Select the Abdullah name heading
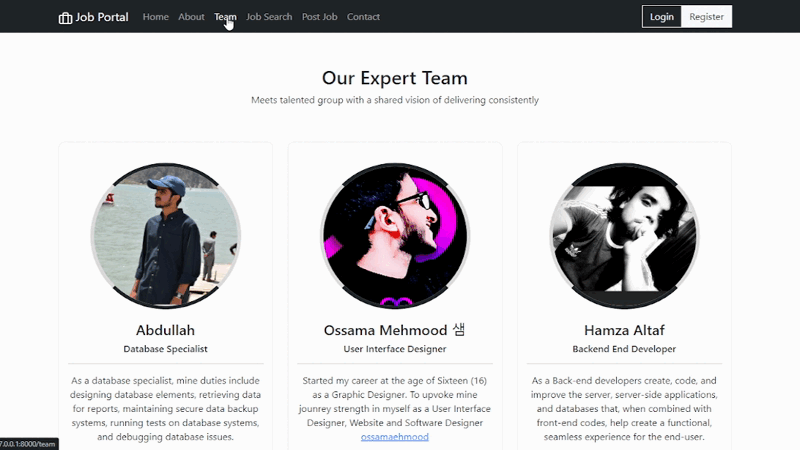 coord(165,330)
